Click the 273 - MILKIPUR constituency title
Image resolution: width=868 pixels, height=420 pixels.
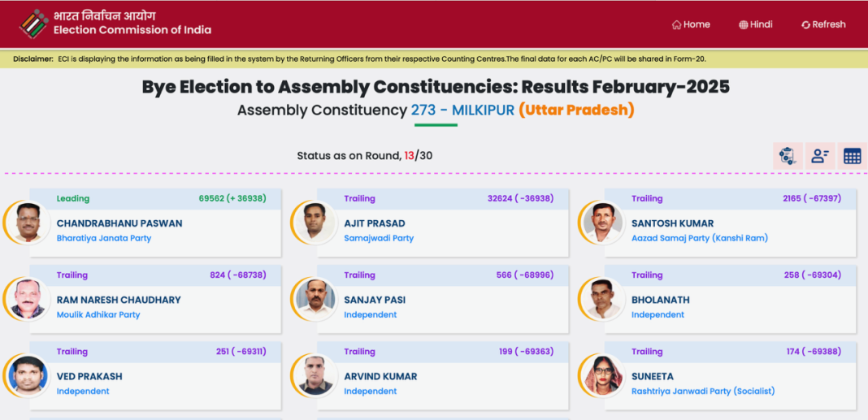tap(462, 110)
